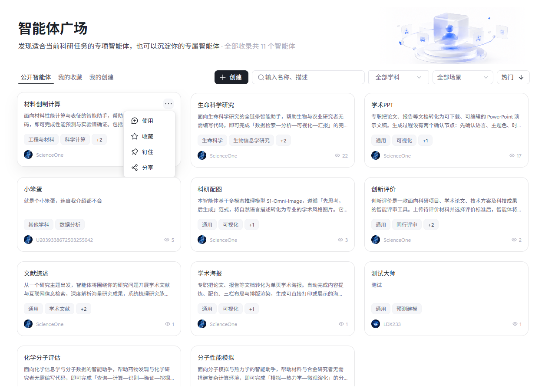Click the 预测建模 tag
This screenshot has height=392, width=555.
407,309
